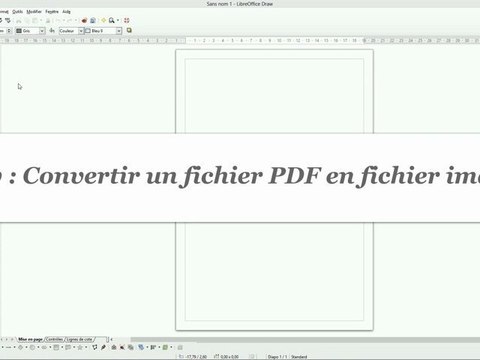The image size is (480, 360).
Task: Open the Zoom tool dropdown arrow
Action: pos(118,20)
